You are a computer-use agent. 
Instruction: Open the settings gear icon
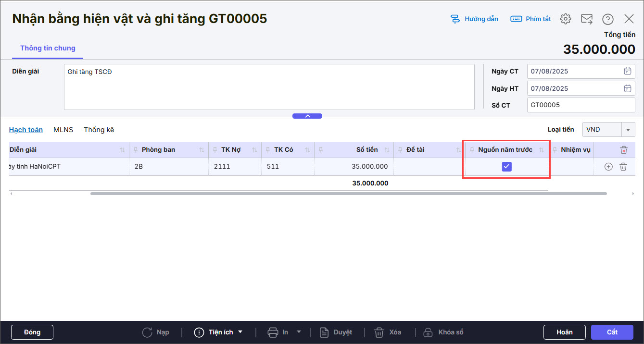(x=566, y=19)
